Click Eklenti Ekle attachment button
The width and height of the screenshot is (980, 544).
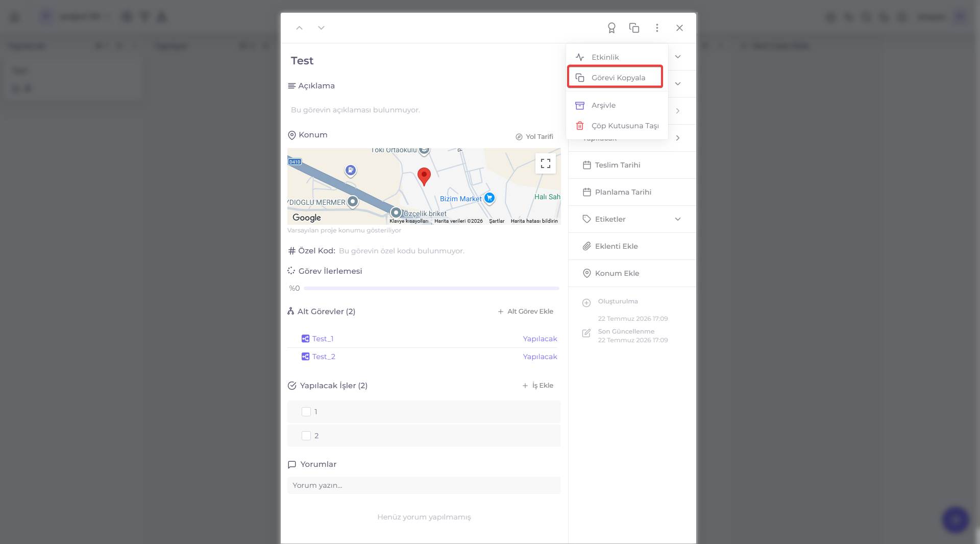point(632,246)
